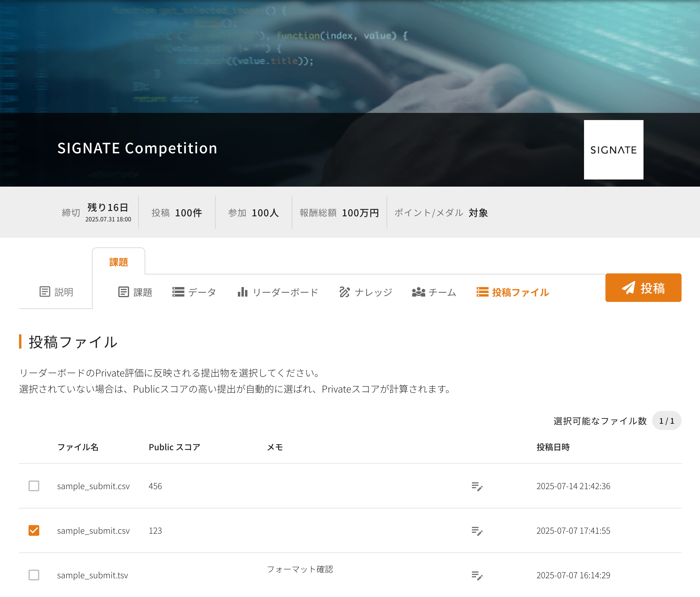The width and height of the screenshot is (700, 597).
Task: Uncheck the selected sample_submit.csv score 123
Action: tap(34, 530)
